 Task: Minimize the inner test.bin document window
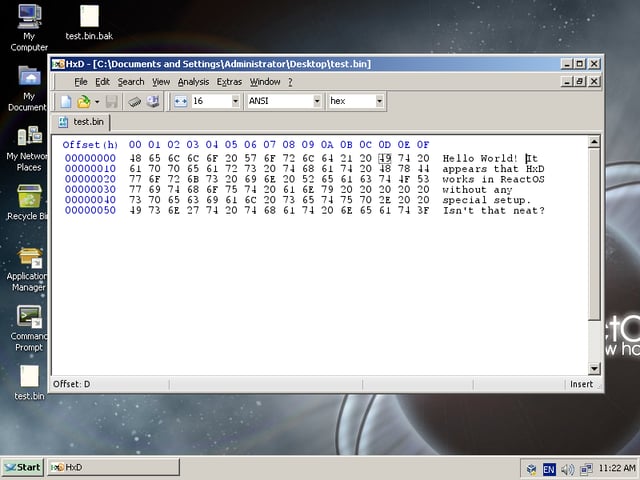pos(567,82)
